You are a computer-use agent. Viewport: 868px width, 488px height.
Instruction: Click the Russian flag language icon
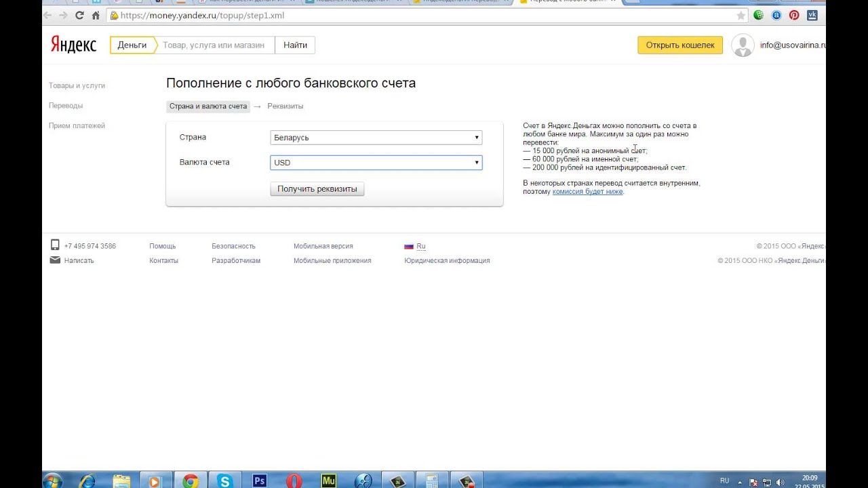click(409, 246)
